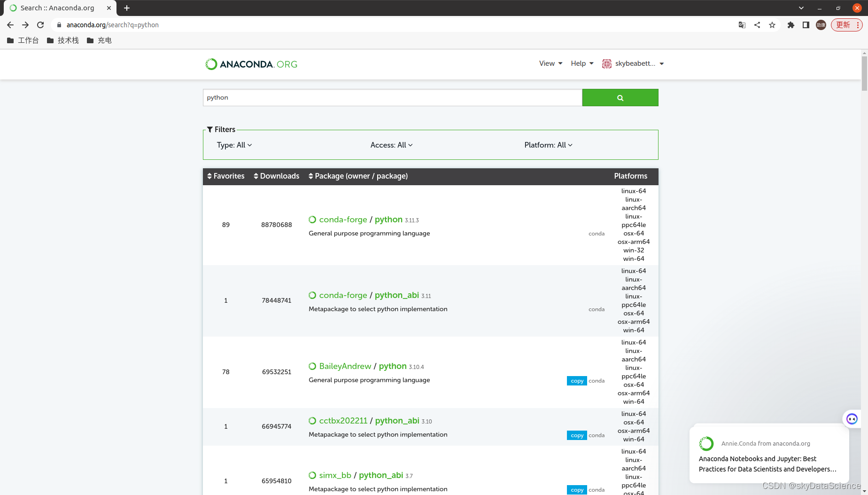Click the Anaconda.org logo
Image resolution: width=868 pixels, height=495 pixels.
coord(251,64)
